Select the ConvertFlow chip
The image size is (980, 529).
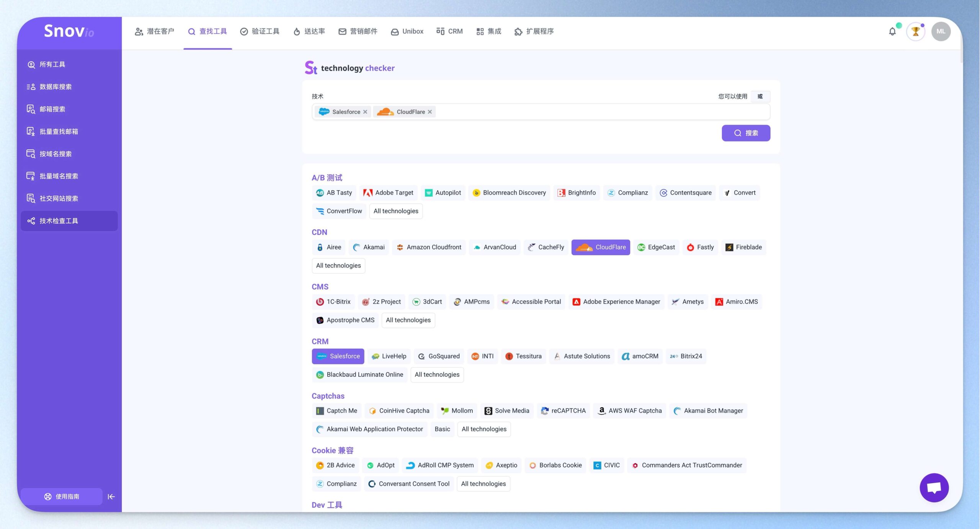tap(339, 211)
